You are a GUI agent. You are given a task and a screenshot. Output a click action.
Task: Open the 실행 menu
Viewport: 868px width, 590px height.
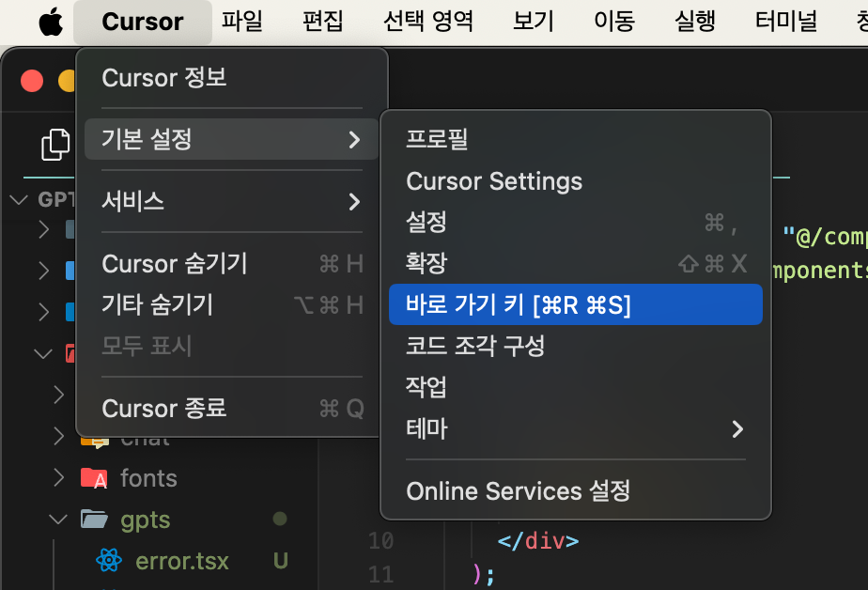695,23
